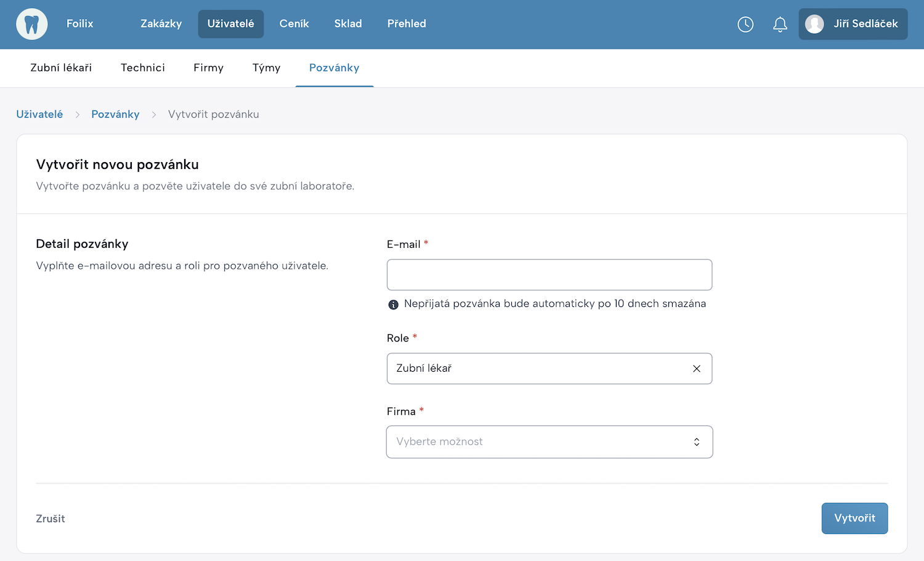Go to Zakázky in top navigation
924x561 pixels.
click(x=161, y=24)
